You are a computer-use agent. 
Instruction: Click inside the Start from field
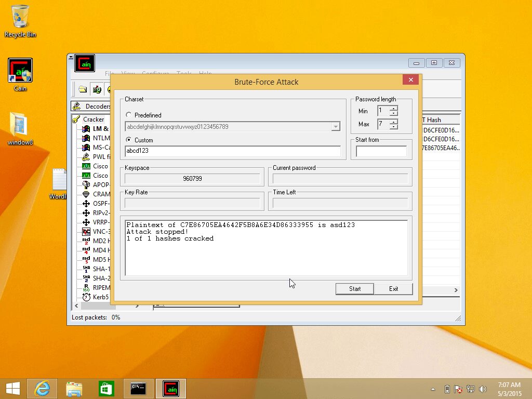click(x=381, y=151)
